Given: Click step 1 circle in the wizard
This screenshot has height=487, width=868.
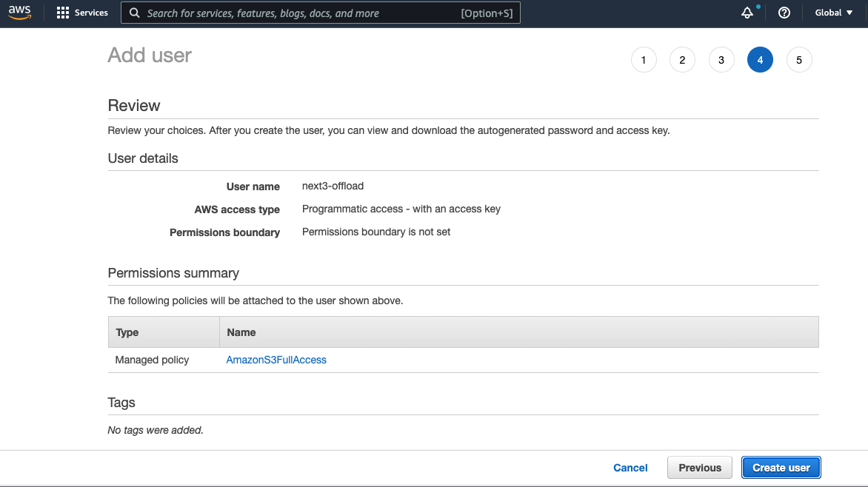Looking at the screenshot, I should [643, 59].
